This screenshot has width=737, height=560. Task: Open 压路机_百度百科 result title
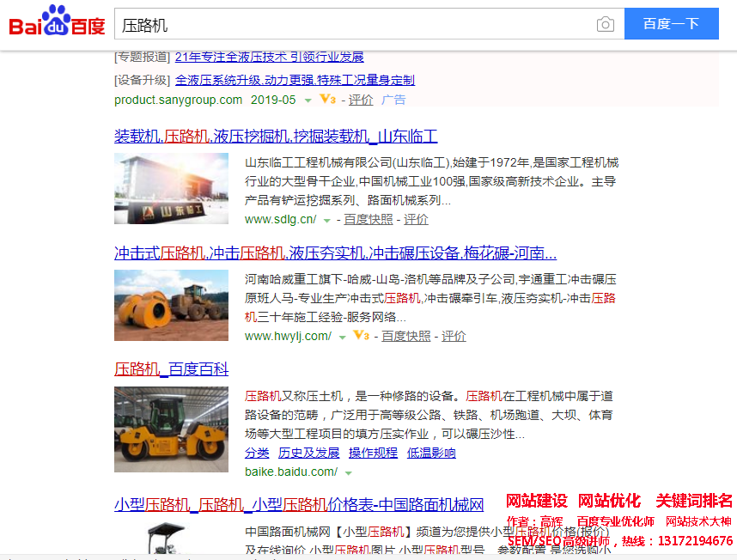coord(171,369)
